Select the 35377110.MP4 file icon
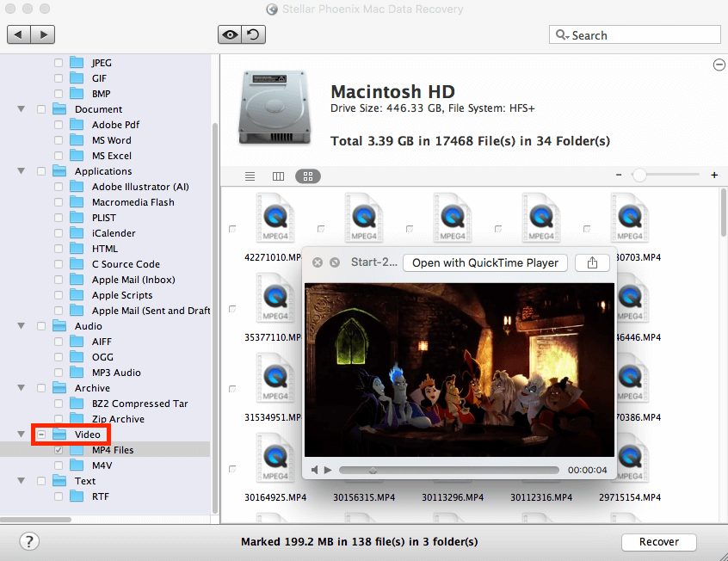This screenshot has width=728, height=561. point(275,298)
